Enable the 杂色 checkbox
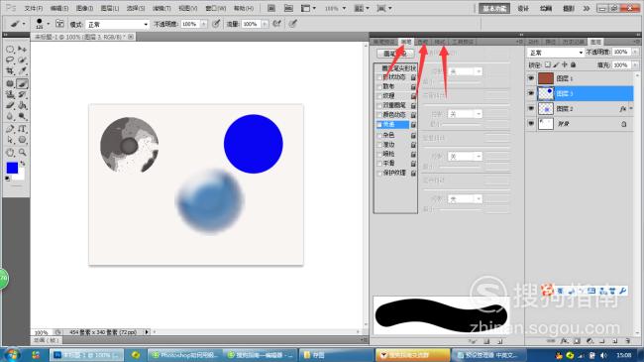Viewport: 644px width, 362px height. [x=379, y=135]
